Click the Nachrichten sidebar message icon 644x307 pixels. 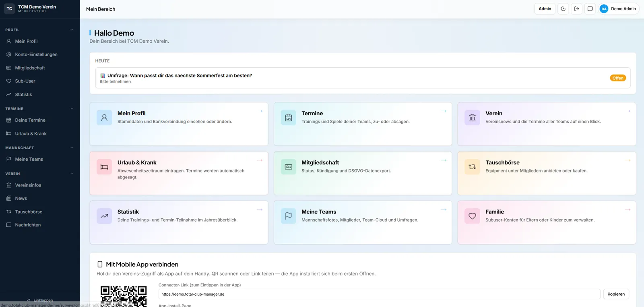coord(9,225)
